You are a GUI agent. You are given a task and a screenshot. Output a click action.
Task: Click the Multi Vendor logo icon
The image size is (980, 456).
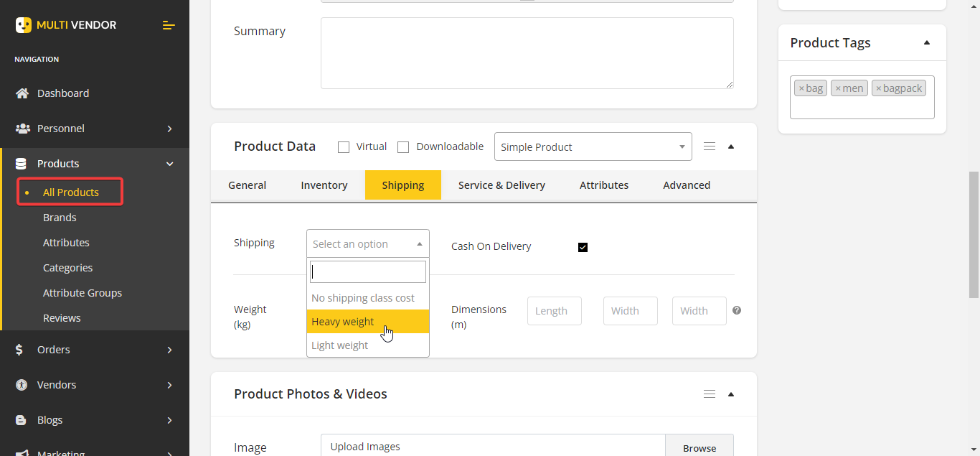tap(24, 25)
